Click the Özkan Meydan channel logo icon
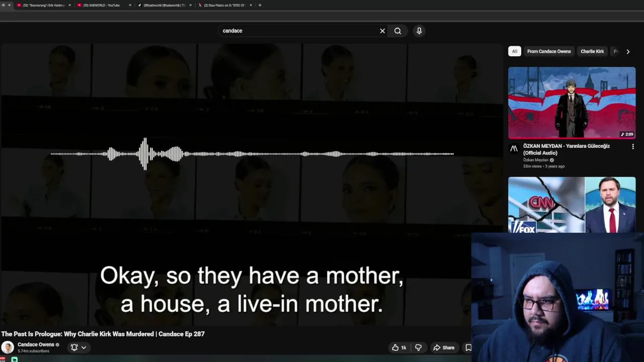Viewport: 644px width, 362px height. pos(514,148)
